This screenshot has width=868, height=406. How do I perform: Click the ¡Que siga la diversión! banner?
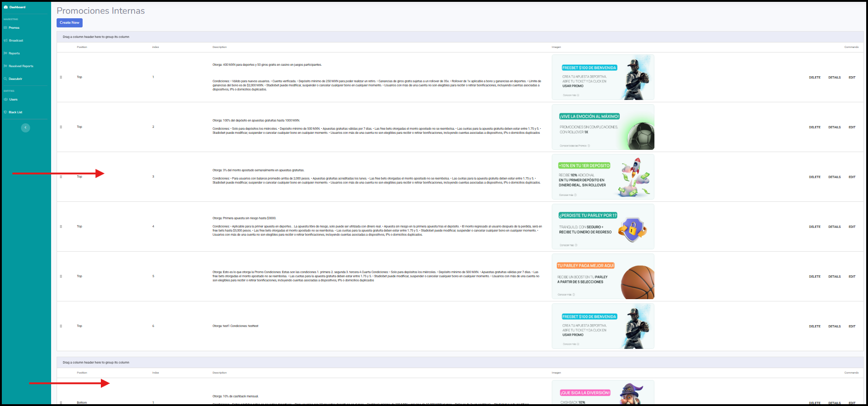[603, 392]
